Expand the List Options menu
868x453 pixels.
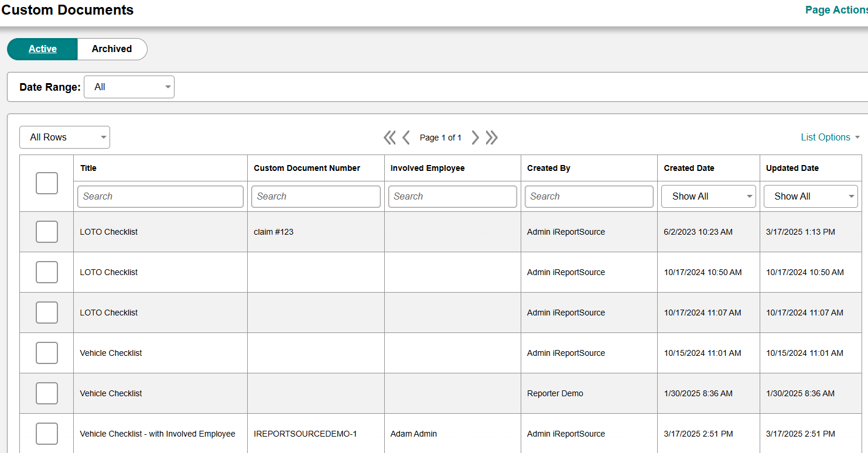[x=831, y=138]
